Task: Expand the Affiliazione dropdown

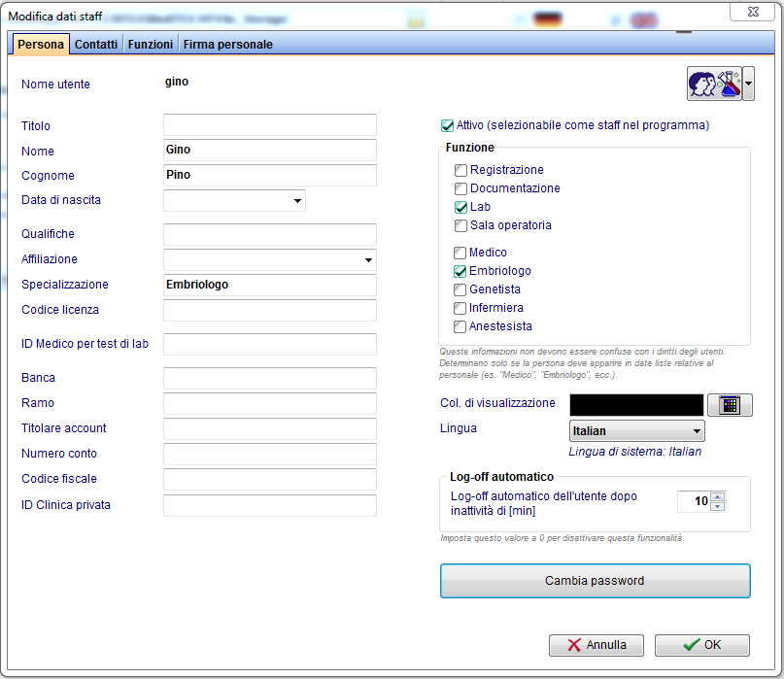Action: click(368, 260)
